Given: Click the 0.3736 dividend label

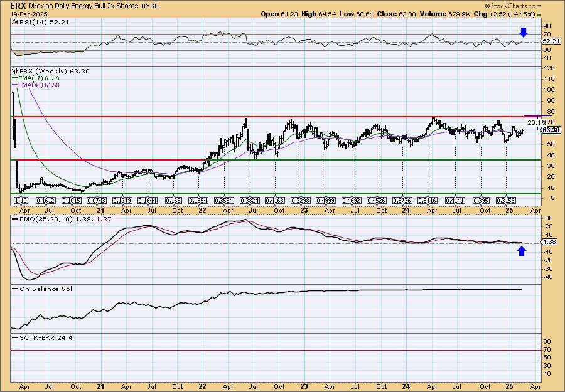Looking at the screenshot, I should tap(402, 200).
